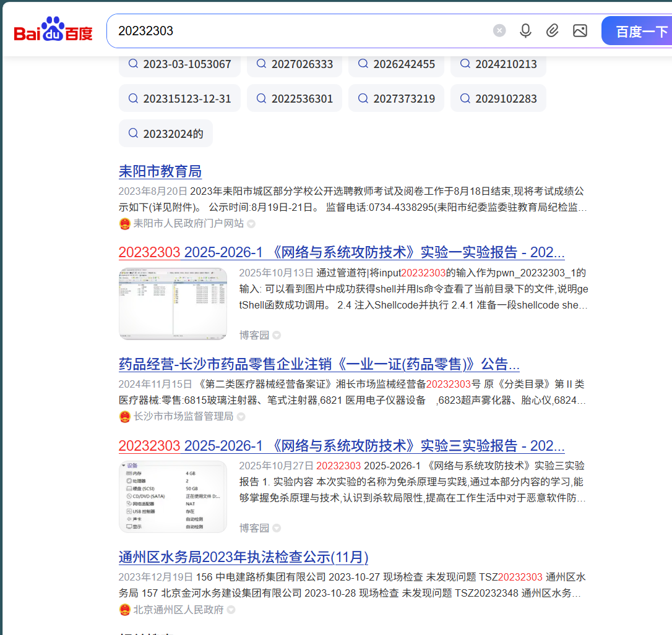
Task: Click 博客园 source under 实验一 result
Action: [x=254, y=335]
